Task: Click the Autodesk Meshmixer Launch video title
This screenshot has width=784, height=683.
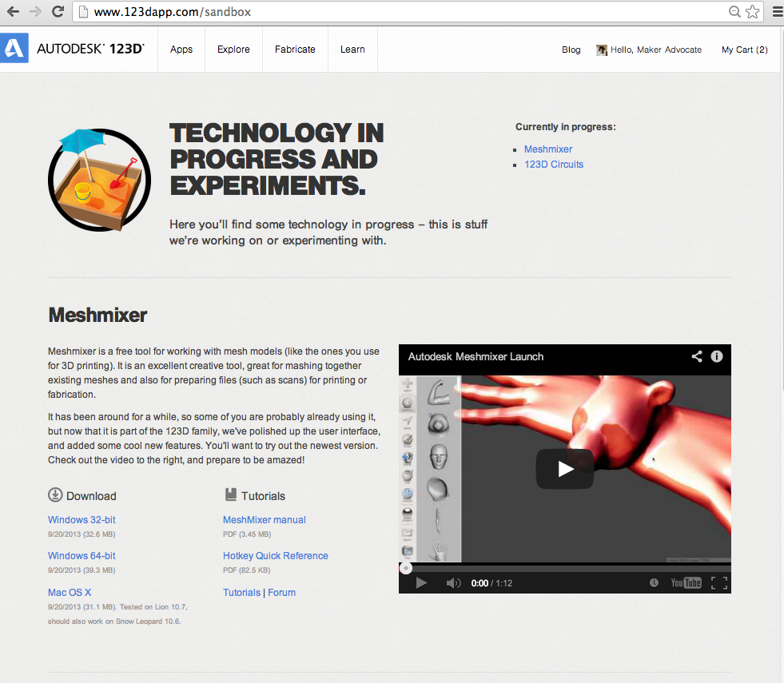Action: click(476, 357)
